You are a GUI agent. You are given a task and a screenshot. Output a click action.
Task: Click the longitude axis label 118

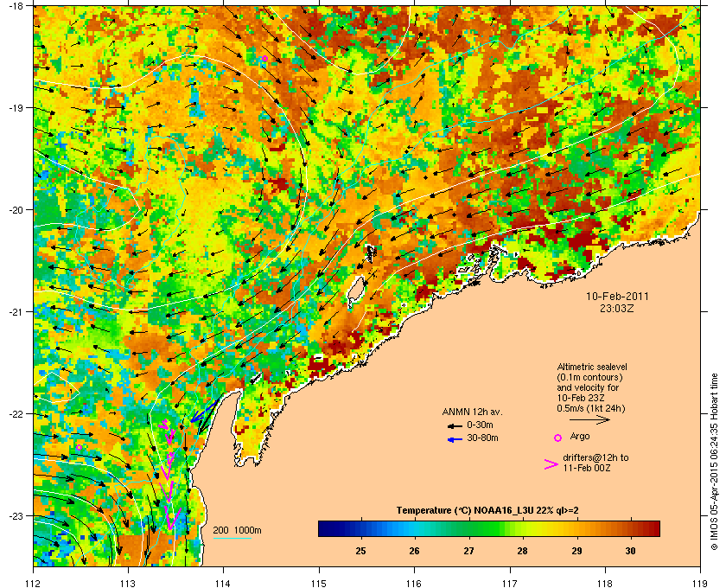point(605,583)
